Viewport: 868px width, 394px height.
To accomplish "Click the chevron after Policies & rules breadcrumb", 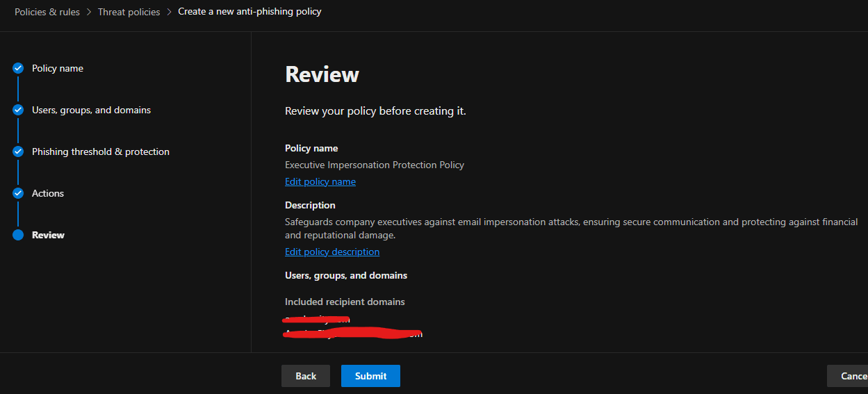I will point(89,12).
